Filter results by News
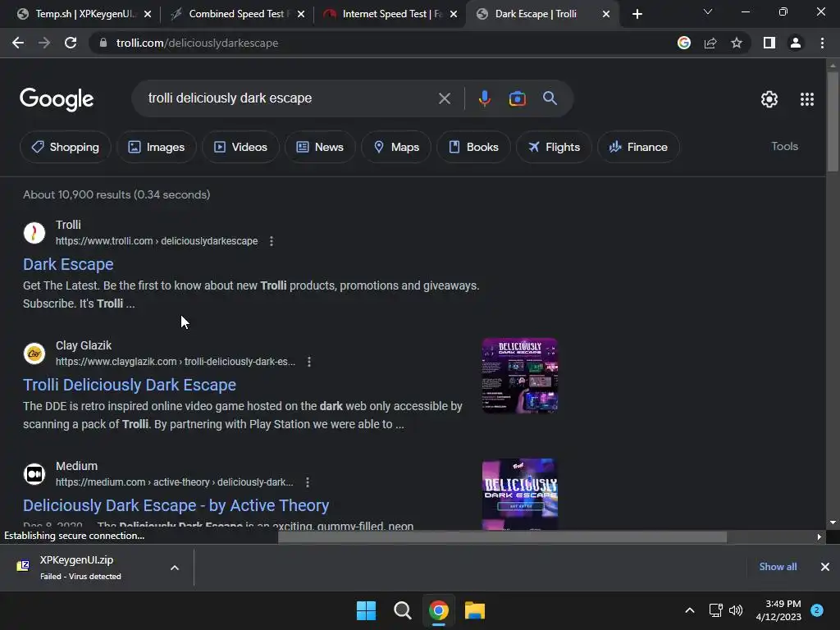 pyautogui.click(x=320, y=147)
